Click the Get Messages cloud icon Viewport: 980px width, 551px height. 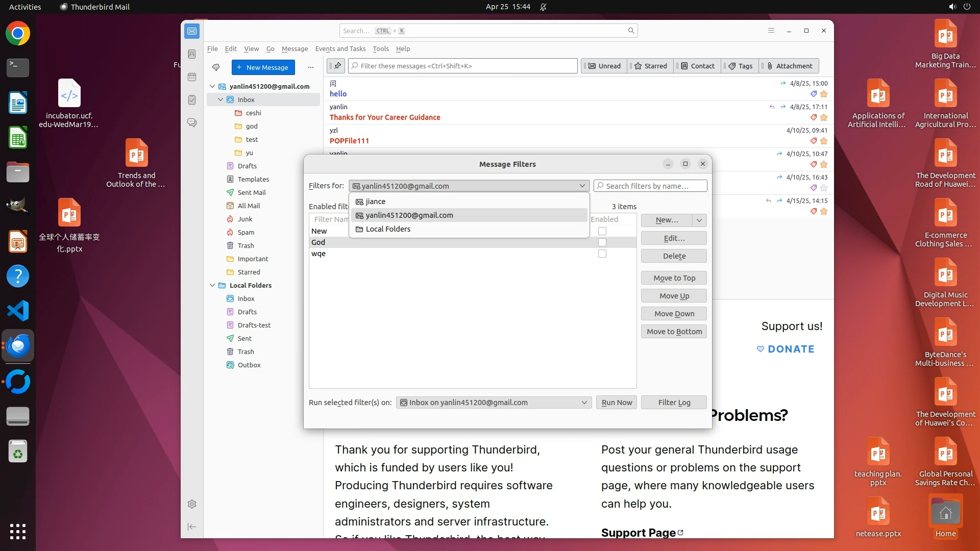click(x=216, y=67)
